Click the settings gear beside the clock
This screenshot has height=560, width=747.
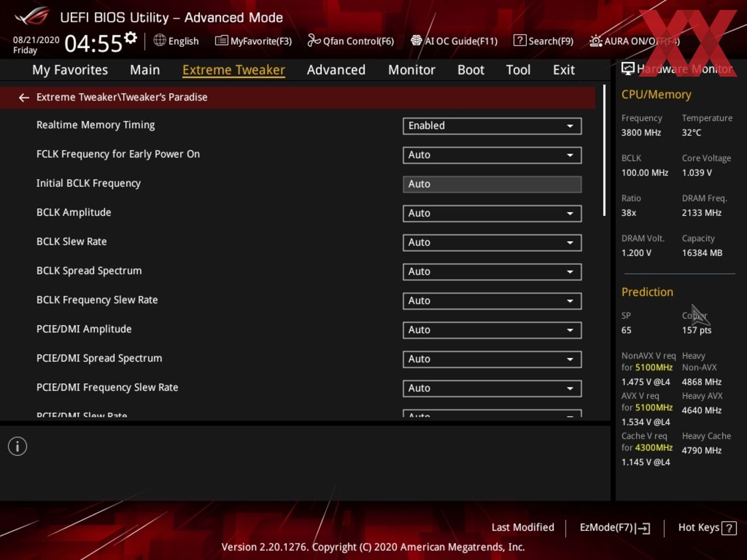130,38
